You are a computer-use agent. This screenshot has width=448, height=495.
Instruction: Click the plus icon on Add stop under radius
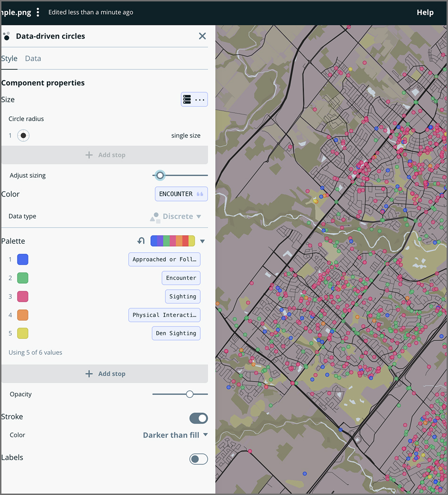(x=89, y=155)
